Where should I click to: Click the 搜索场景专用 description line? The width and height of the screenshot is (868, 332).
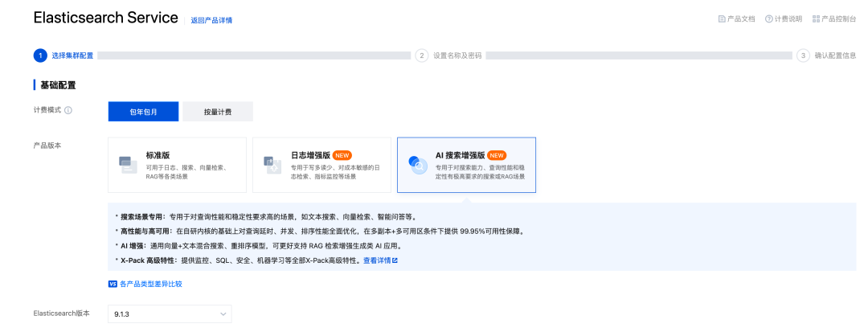point(266,216)
